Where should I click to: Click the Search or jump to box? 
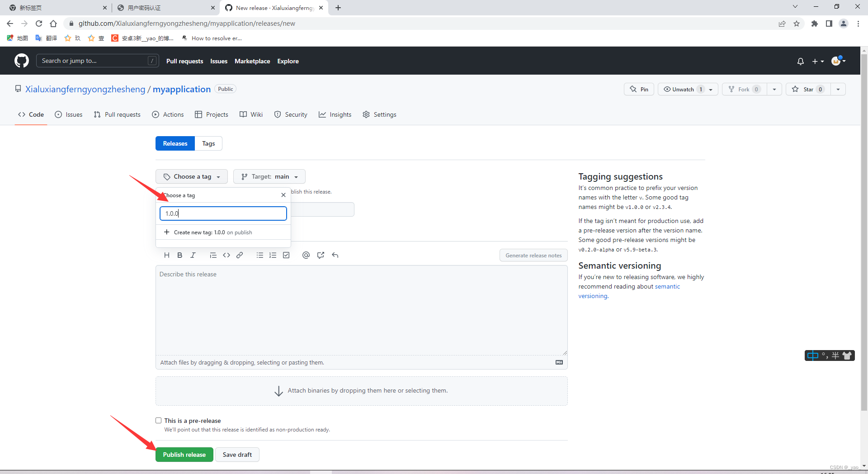pyautogui.click(x=98, y=61)
